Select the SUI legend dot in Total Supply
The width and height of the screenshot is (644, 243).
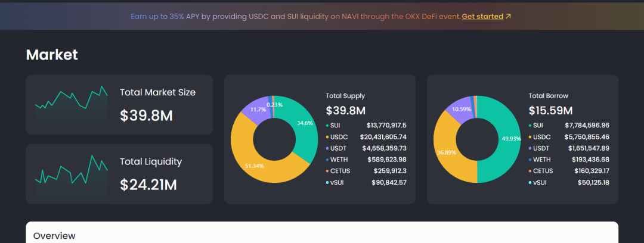click(327, 126)
